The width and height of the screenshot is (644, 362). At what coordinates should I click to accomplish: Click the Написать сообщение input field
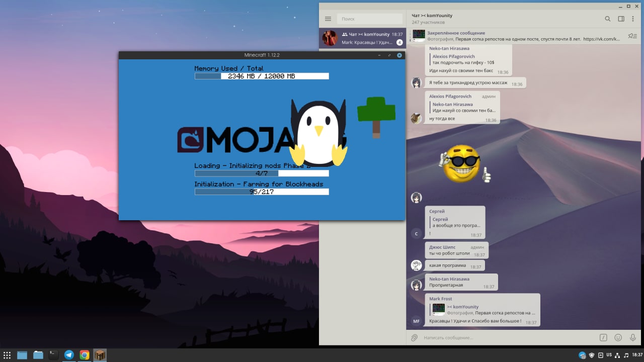pos(508,337)
